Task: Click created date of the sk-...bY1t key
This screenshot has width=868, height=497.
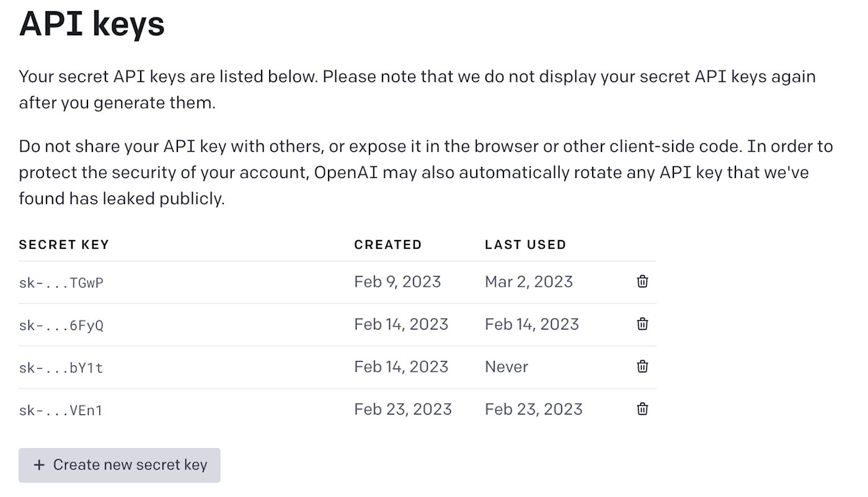Action: tap(401, 367)
